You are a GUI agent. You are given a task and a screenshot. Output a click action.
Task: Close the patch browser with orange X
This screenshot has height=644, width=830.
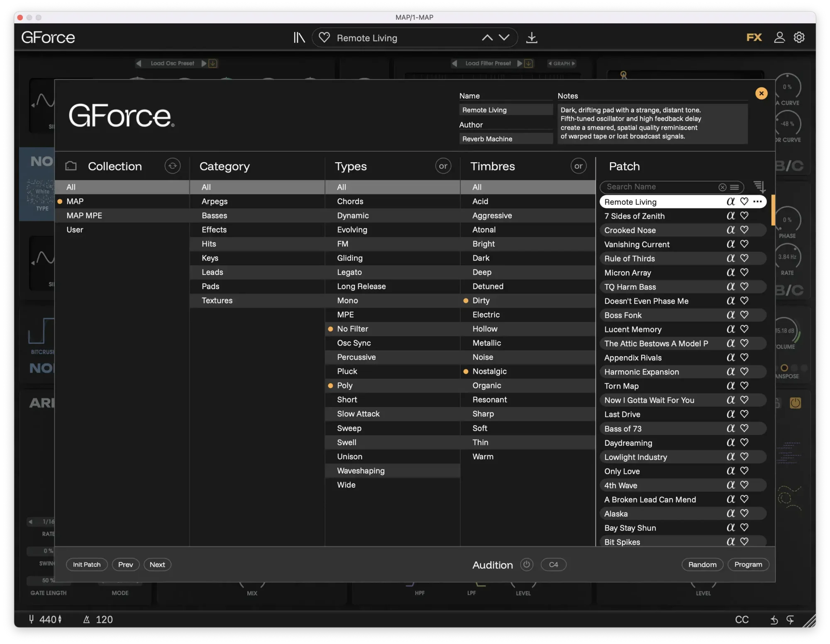pos(761,93)
